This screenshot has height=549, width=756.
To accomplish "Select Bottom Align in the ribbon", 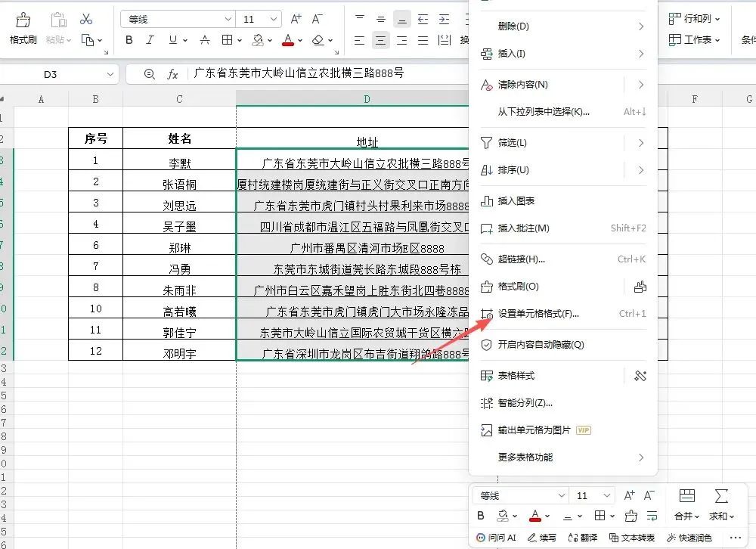I will tap(402, 20).
